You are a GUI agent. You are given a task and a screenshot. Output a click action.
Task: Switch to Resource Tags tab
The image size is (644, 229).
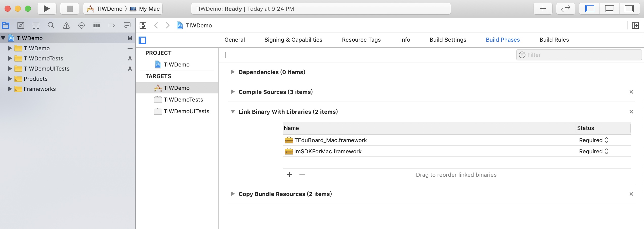(x=361, y=40)
